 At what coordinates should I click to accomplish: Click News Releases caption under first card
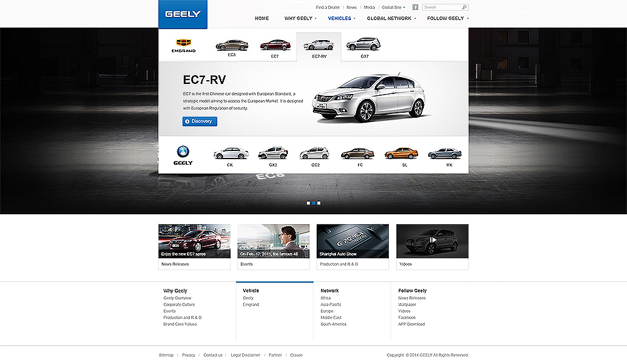click(x=175, y=264)
